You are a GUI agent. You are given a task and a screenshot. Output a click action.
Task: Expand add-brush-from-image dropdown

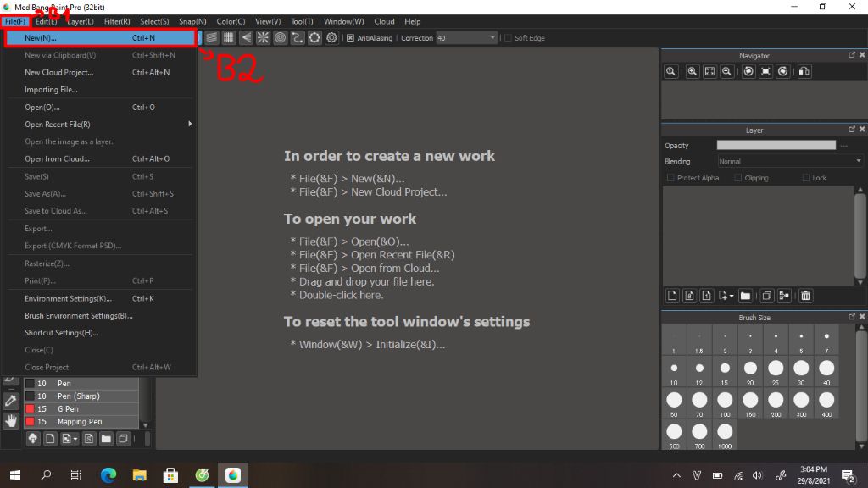point(75,439)
